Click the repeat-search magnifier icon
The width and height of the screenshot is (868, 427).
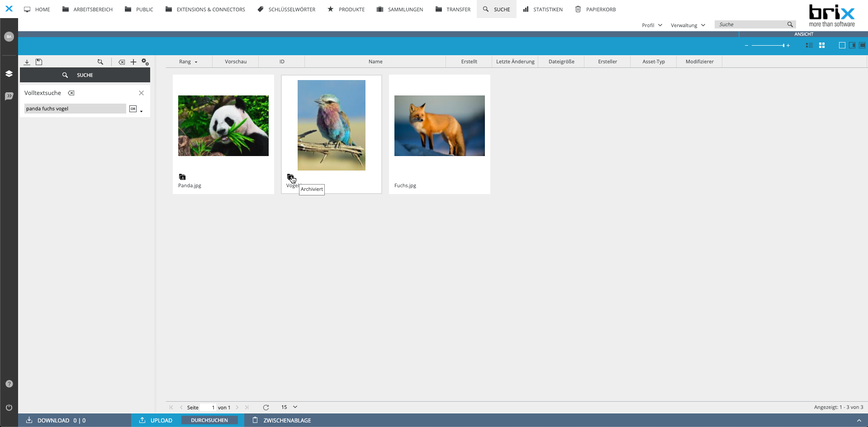click(x=100, y=62)
